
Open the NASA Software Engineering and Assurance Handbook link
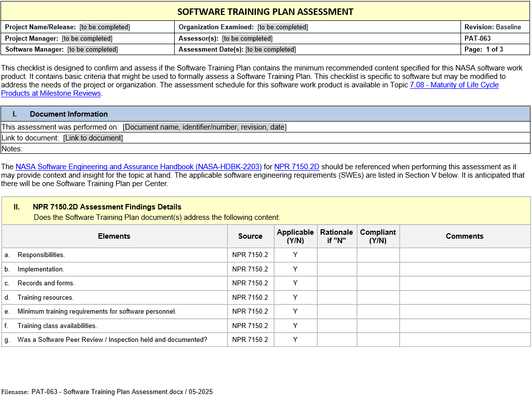tap(138, 167)
